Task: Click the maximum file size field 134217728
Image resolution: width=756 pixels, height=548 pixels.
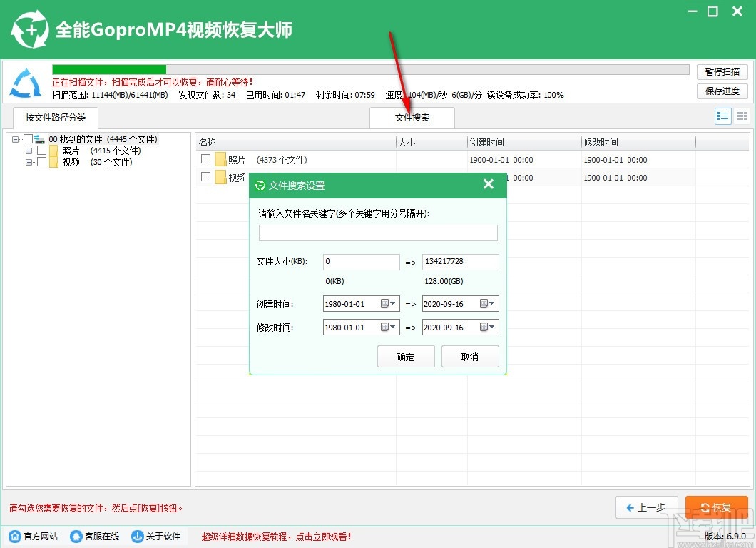Action: pos(461,261)
